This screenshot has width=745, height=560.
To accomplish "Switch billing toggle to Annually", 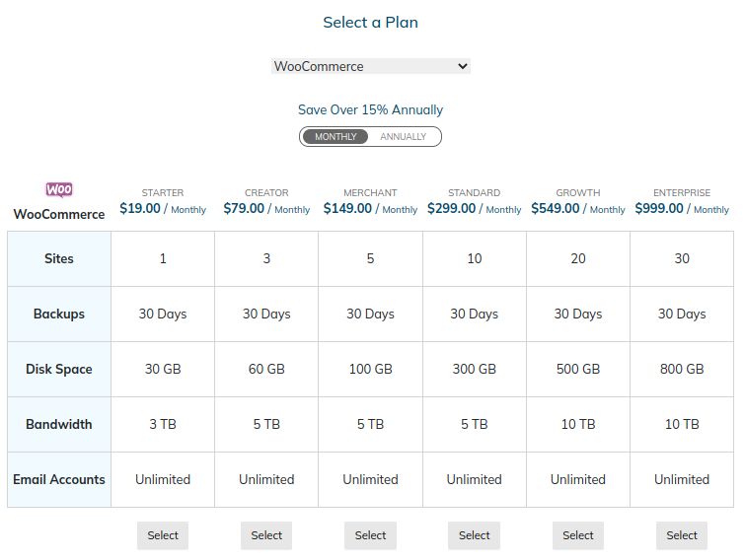I will (x=403, y=137).
